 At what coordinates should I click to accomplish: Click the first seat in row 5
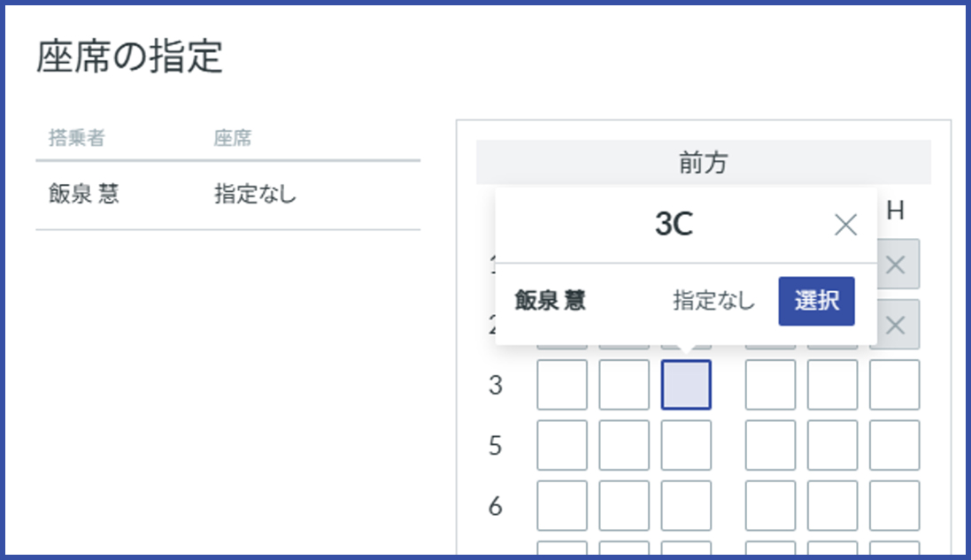click(561, 446)
